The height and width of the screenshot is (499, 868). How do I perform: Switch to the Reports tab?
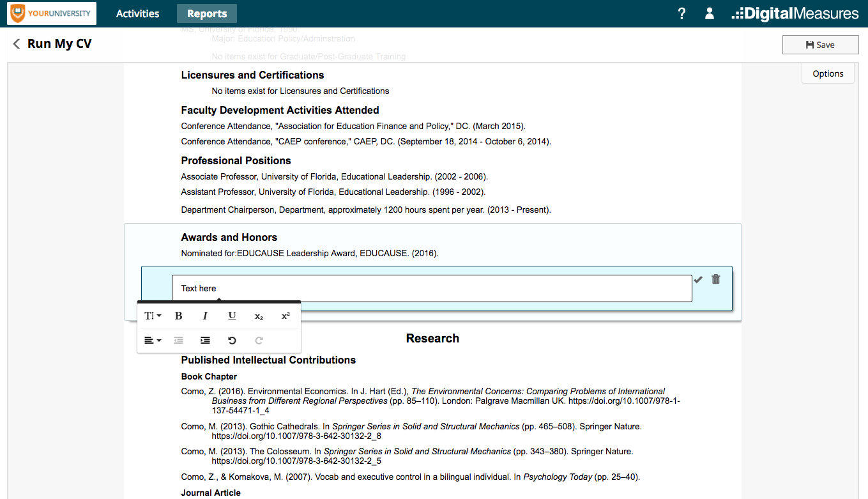(x=206, y=13)
